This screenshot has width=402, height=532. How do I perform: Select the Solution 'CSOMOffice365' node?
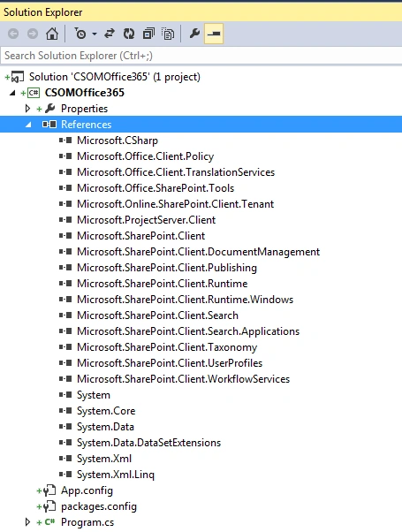(x=114, y=77)
